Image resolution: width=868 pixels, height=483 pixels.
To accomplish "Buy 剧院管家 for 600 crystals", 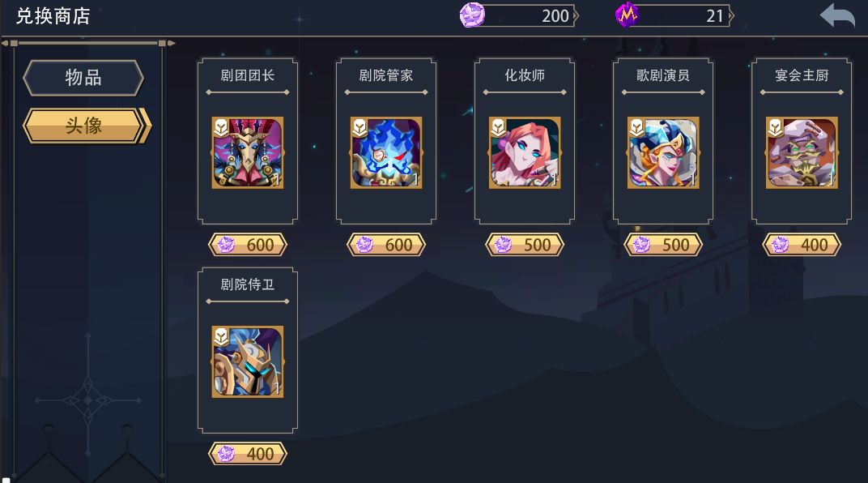I will click(x=386, y=244).
